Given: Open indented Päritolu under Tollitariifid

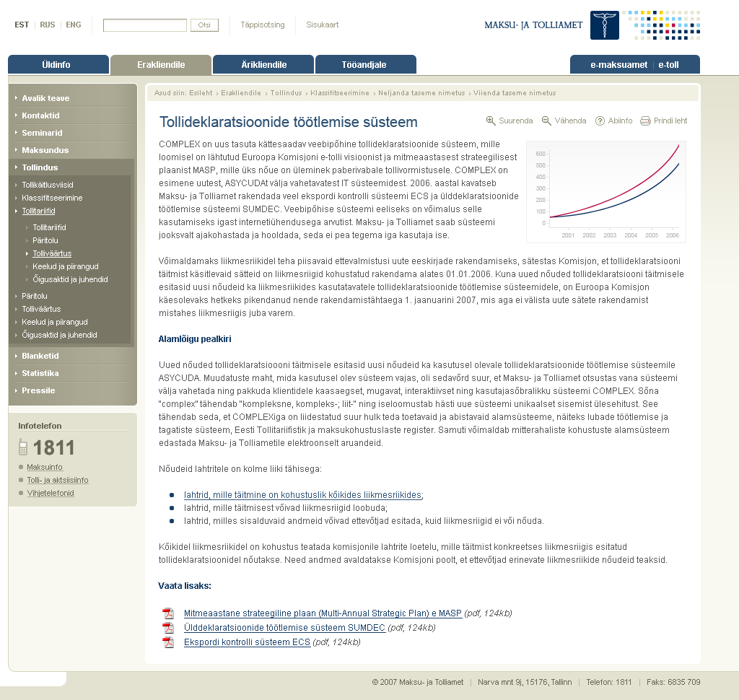Looking at the screenshot, I should [x=45, y=240].
